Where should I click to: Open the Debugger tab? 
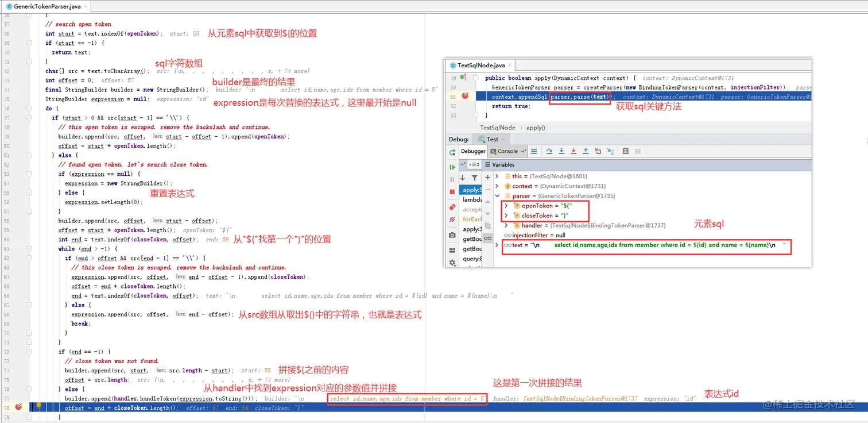coord(474,151)
